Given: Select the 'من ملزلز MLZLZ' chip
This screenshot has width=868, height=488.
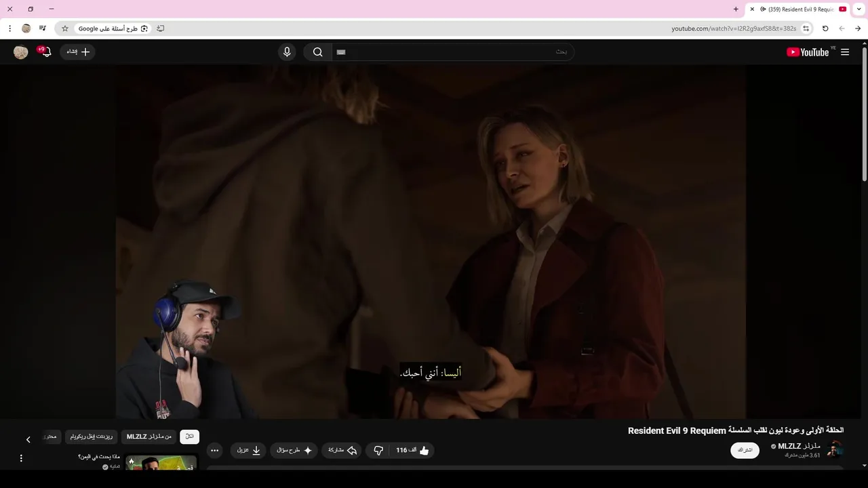Looking at the screenshot, I should 149,436.
